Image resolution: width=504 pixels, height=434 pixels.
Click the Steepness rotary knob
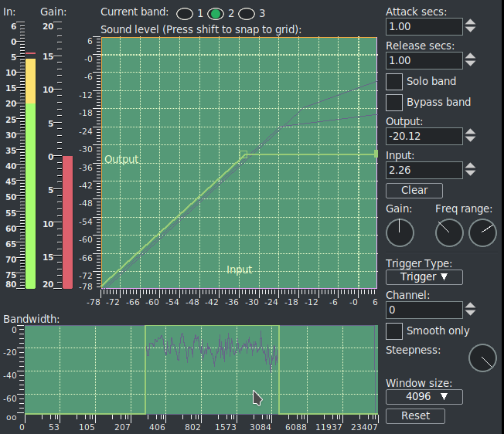[483, 357]
